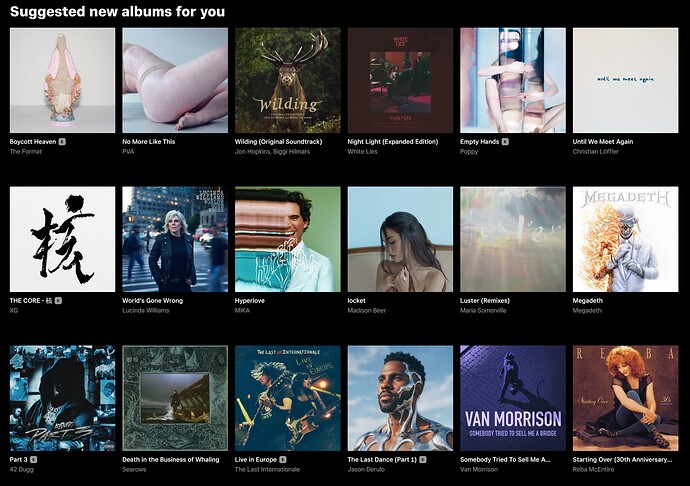The width and height of the screenshot is (690, 486).
Task: Click the explicit badge beside Empty Hands
Action: coord(505,142)
